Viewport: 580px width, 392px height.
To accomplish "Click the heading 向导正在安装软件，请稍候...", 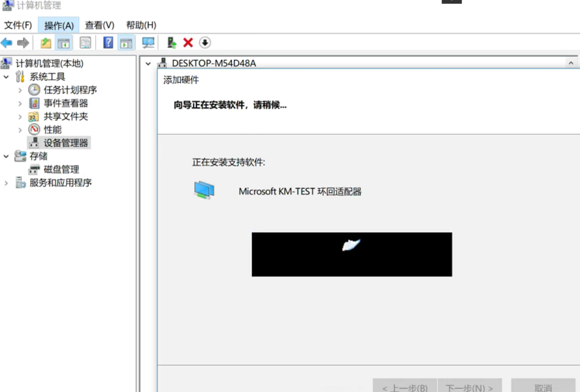I will click(x=230, y=105).
